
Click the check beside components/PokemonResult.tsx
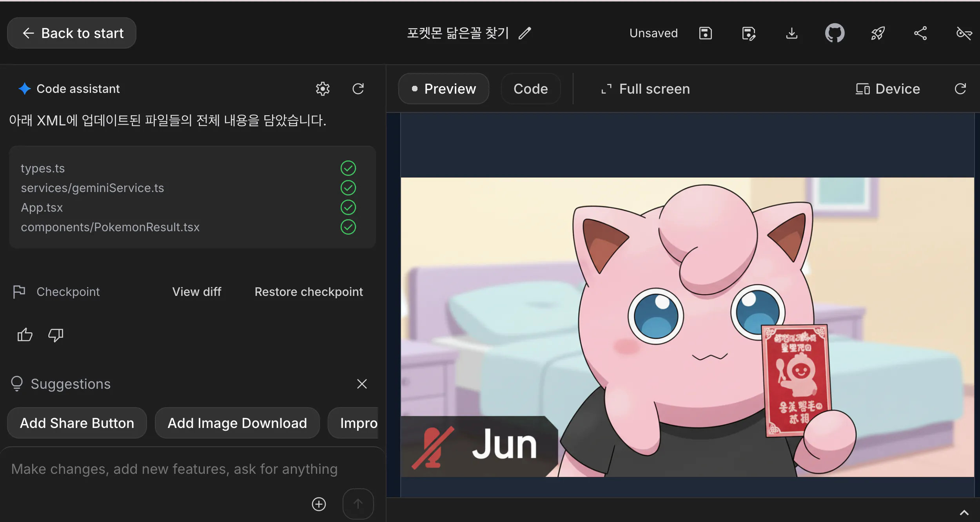click(348, 227)
